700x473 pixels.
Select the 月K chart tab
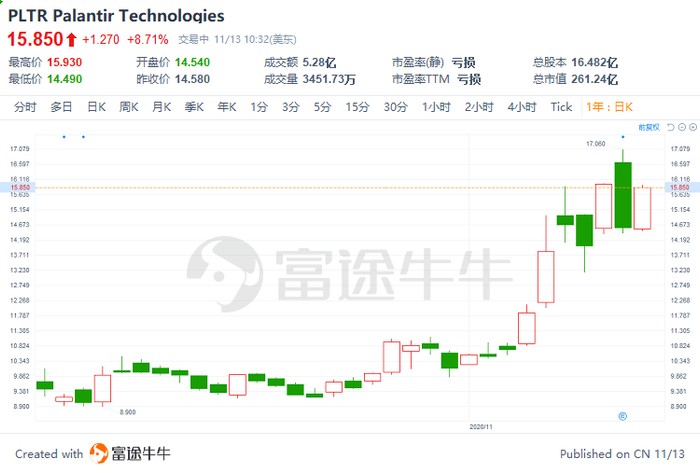[x=162, y=107]
